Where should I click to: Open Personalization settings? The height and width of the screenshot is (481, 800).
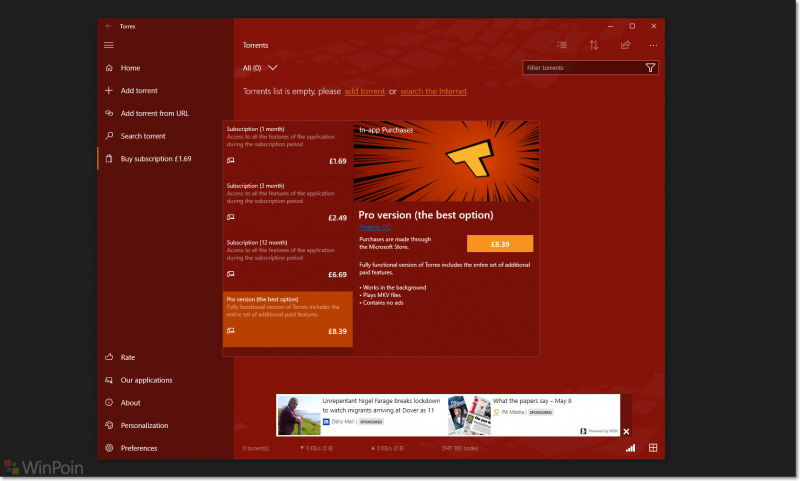point(165,425)
